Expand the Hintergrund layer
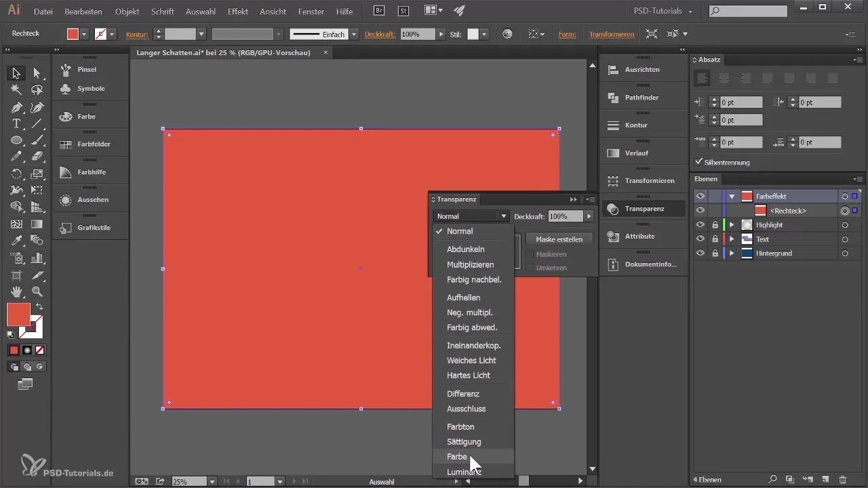Viewport: 868px width, 488px height. (732, 253)
